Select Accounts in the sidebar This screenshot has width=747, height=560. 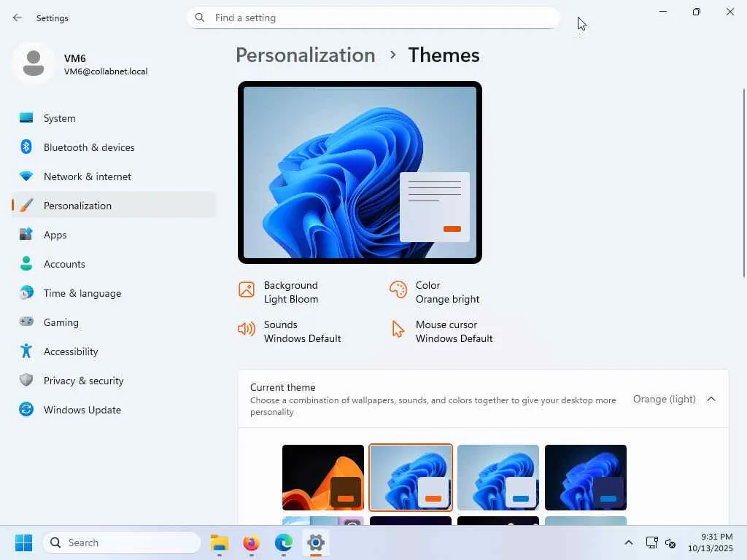(113, 263)
